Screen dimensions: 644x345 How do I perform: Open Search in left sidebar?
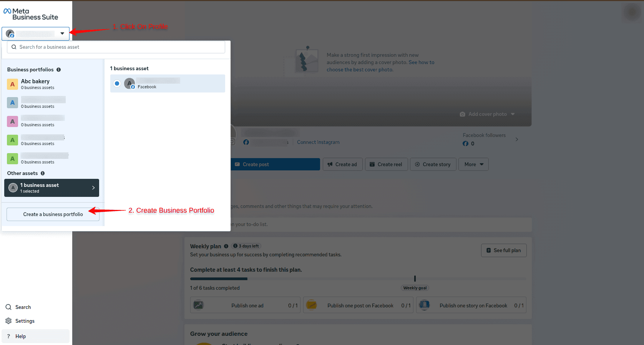tap(35, 307)
